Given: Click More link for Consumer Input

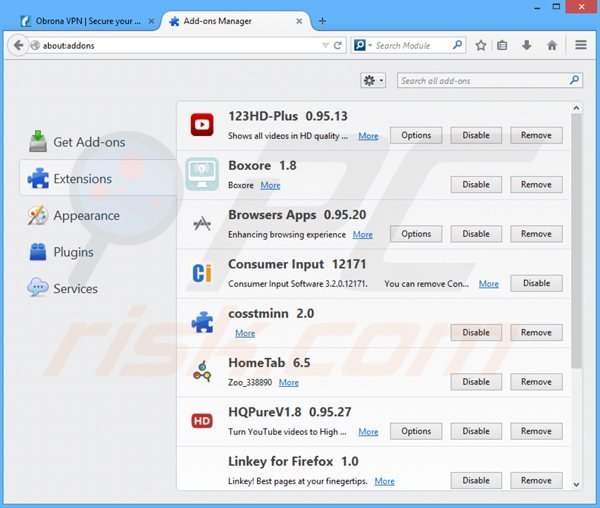Looking at the screenshot, I should tap(489, 284).
